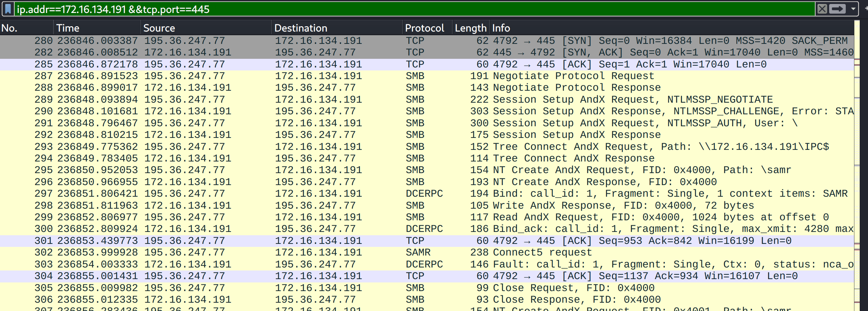Apply the display filter arrow button
Viewport: 868px width, 311px height.
tap(837, 9)
